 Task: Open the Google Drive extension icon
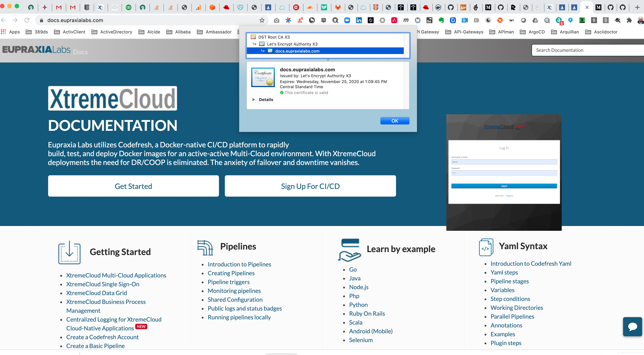pyautogui.click(x=535, y=20)
